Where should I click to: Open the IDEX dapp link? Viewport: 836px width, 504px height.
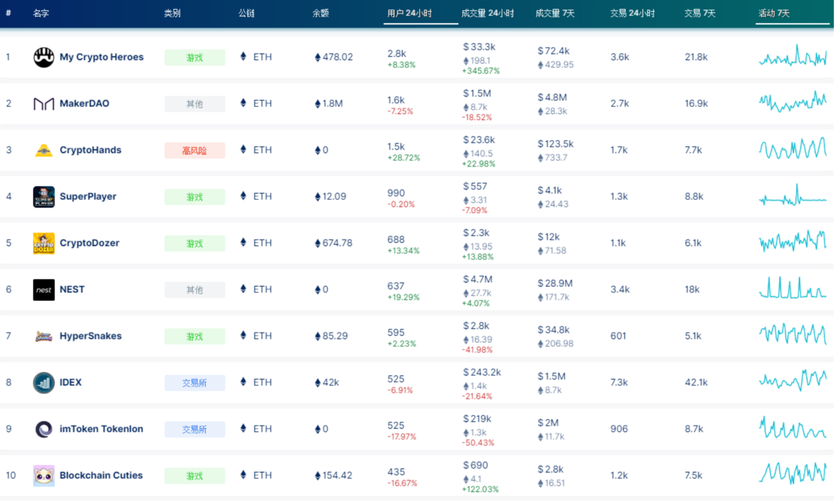[71, 383]
